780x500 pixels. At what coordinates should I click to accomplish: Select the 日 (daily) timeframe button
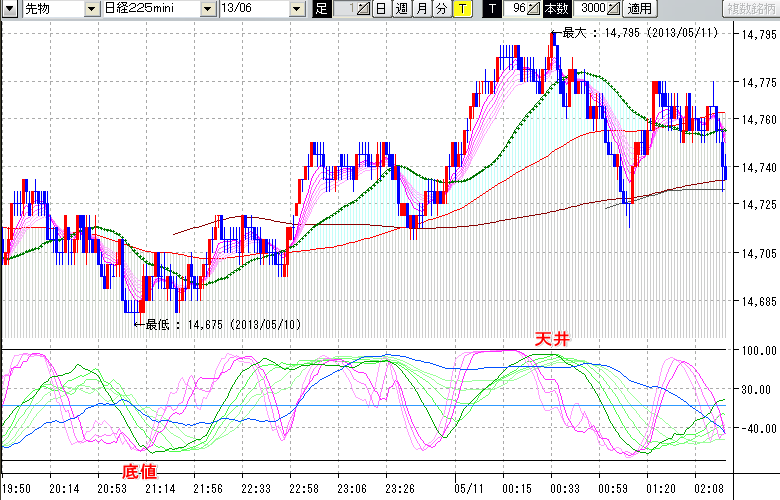[381, 9]
